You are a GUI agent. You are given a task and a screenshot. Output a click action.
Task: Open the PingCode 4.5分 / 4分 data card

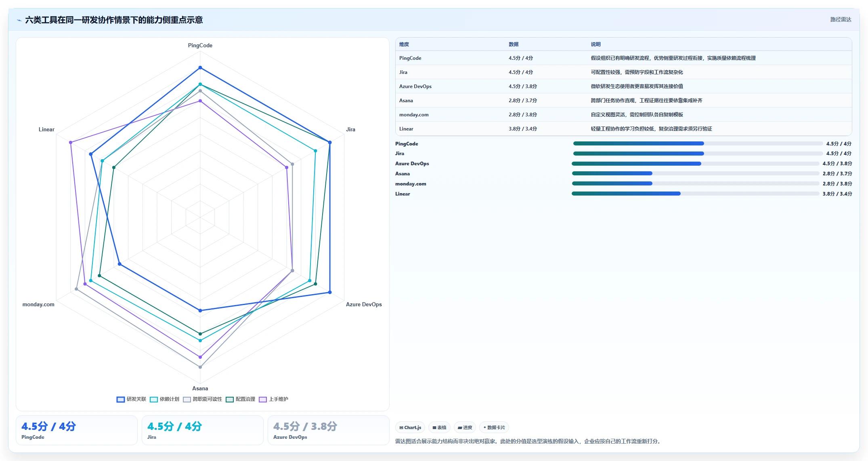77,430
